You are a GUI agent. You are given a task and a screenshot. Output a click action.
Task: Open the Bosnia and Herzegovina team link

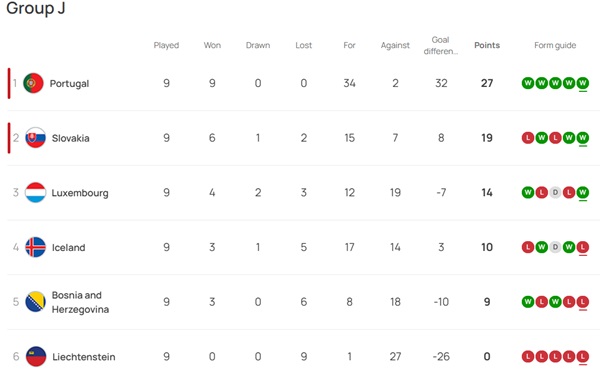click(x=80, y=302)
